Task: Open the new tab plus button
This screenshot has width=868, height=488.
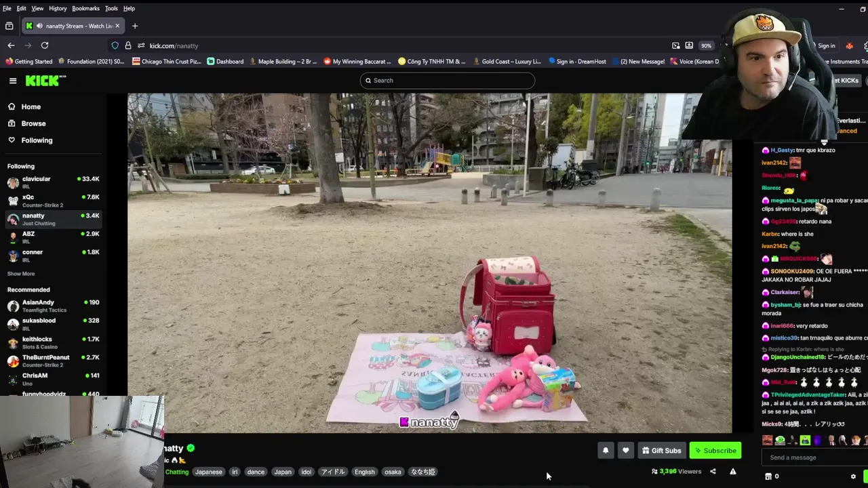Action: [135, 26]
